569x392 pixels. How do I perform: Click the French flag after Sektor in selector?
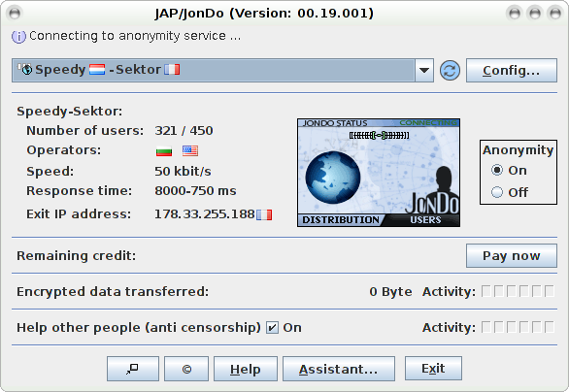(172, 69)
